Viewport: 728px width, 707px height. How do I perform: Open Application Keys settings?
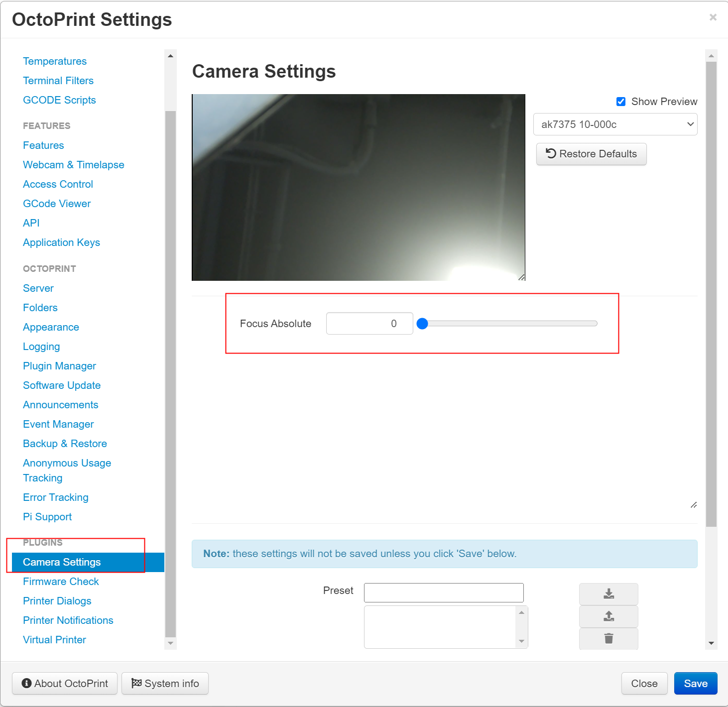tap(61, 242)
